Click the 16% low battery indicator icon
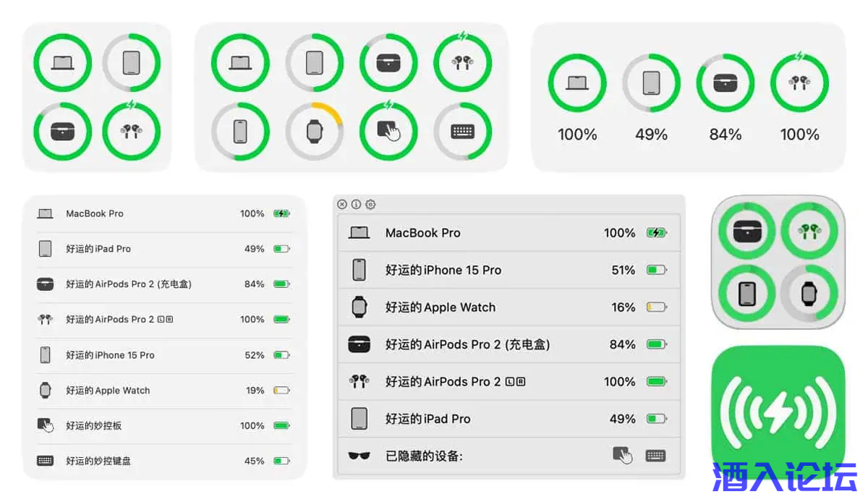 point(656,307)
